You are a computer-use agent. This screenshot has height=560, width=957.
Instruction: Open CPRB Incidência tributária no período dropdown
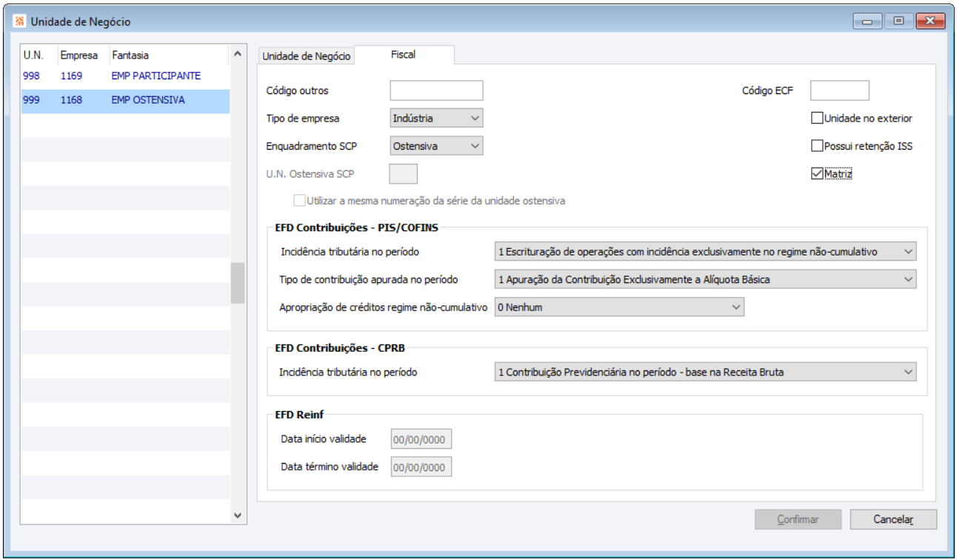tap(705, 372)
